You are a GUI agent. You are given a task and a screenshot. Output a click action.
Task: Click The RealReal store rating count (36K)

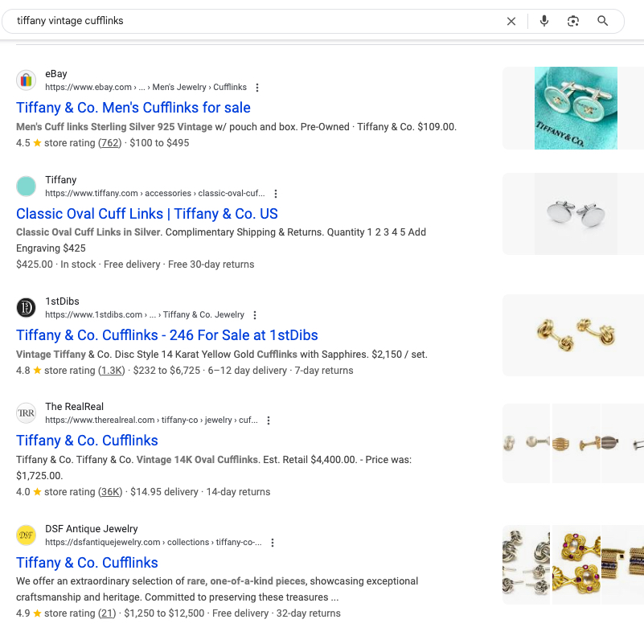pyautogui.click(x=110, y=492)
